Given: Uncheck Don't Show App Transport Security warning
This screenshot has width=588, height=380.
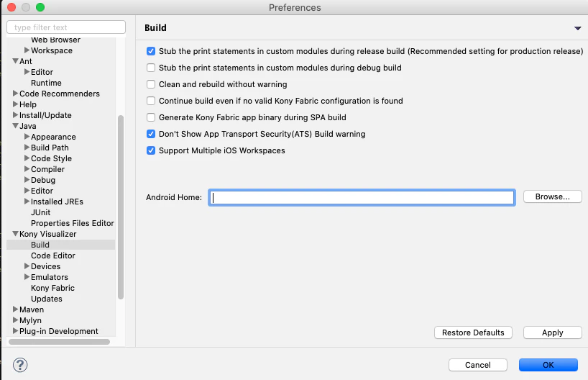Looking at the screenshot, I should point(151,134).
